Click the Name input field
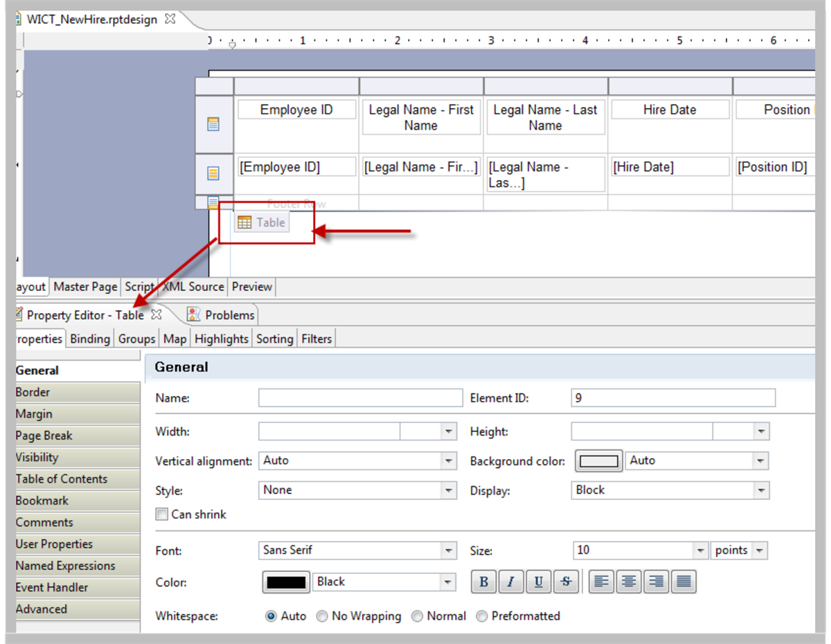Image resolution: width=831 pixels, height=644 pixels. tap(360, 397)
